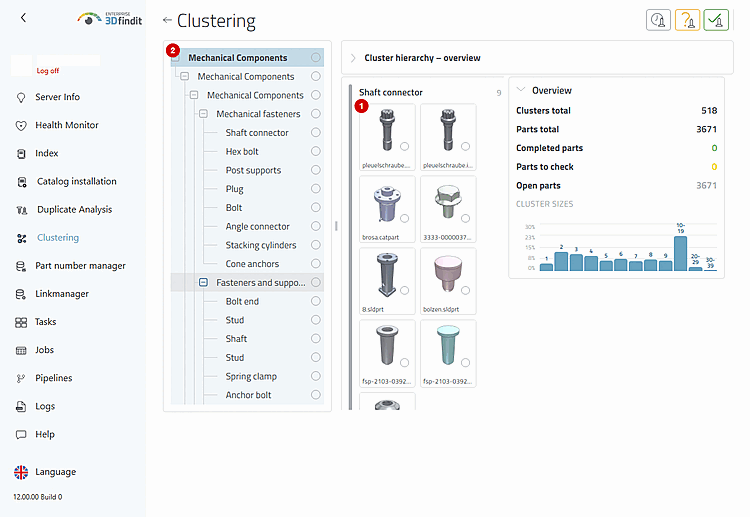Screen dimensions: 750x517
Task: Select radio on brosa.catpart thumbnail
Action: click(405, 219)
